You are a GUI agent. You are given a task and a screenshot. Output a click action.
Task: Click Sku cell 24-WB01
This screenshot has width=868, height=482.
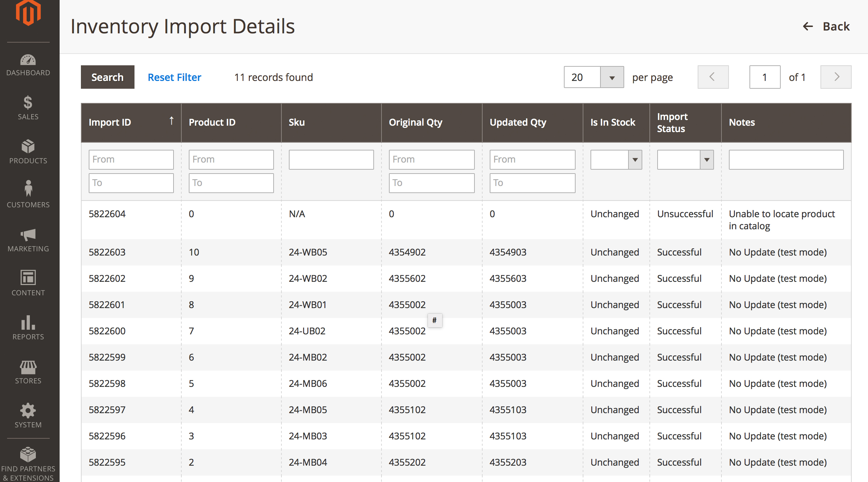pyautogui.click(x=308, y=305)
